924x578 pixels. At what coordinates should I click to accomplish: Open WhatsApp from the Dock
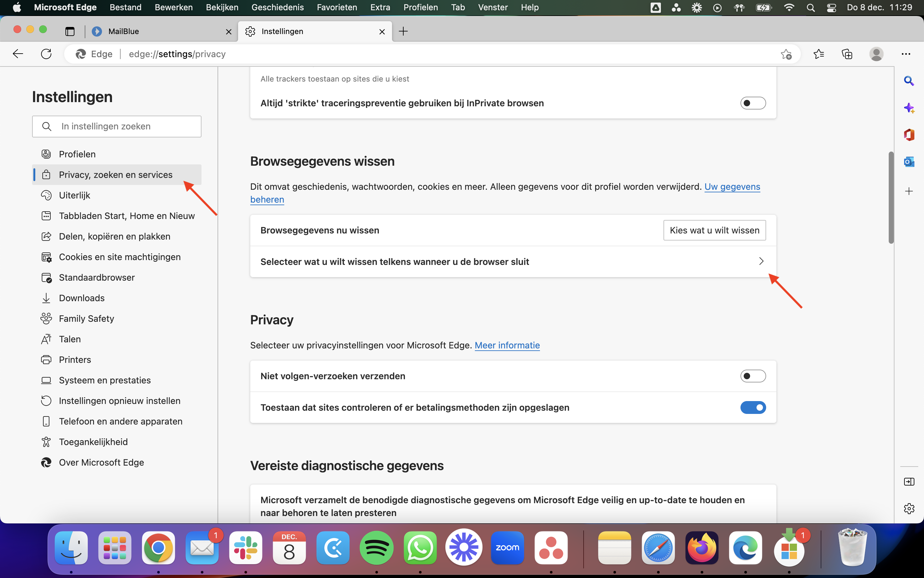(420, 548)
